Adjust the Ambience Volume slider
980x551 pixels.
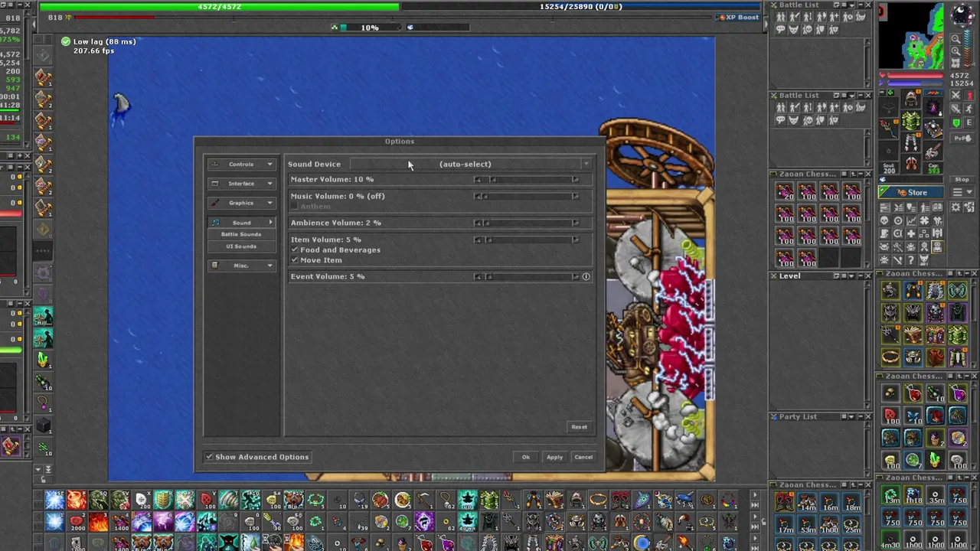pyautogui.click(x=526, y=223)
